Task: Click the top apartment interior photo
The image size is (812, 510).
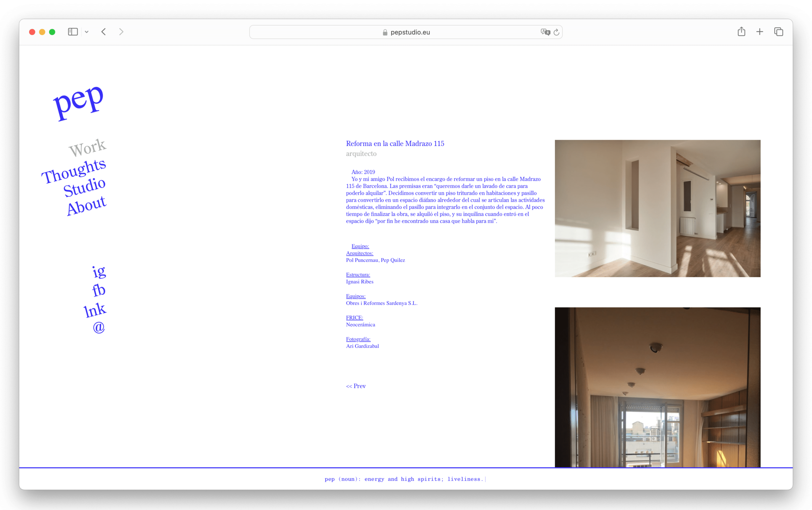Action: click(657, 209)
